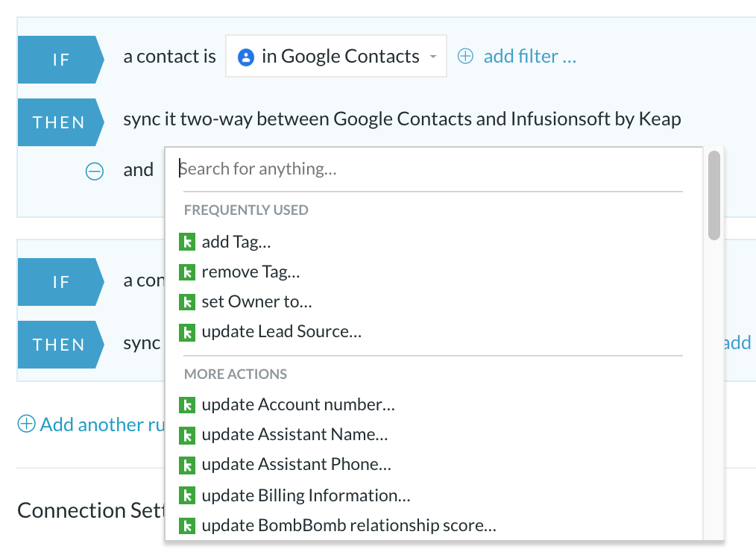Viewport: 756px width, 558px height.
Task: Click the Keap icon beside 'update Billing Information...'
Action: 187,495
